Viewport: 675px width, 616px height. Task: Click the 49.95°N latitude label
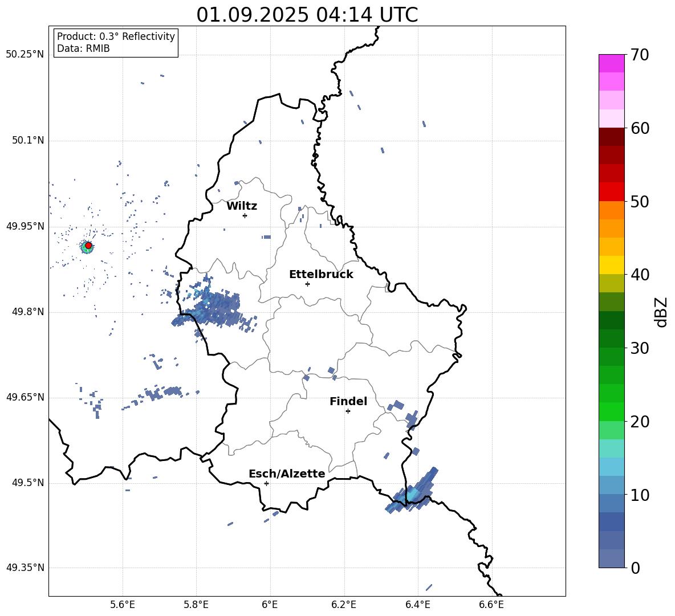pyautogui.click(x=25, y=226)
